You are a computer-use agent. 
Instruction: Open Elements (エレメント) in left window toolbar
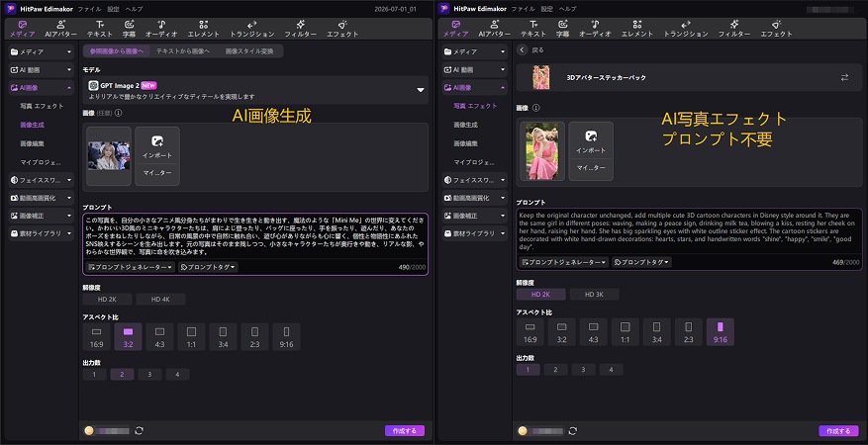coord(204,29)
